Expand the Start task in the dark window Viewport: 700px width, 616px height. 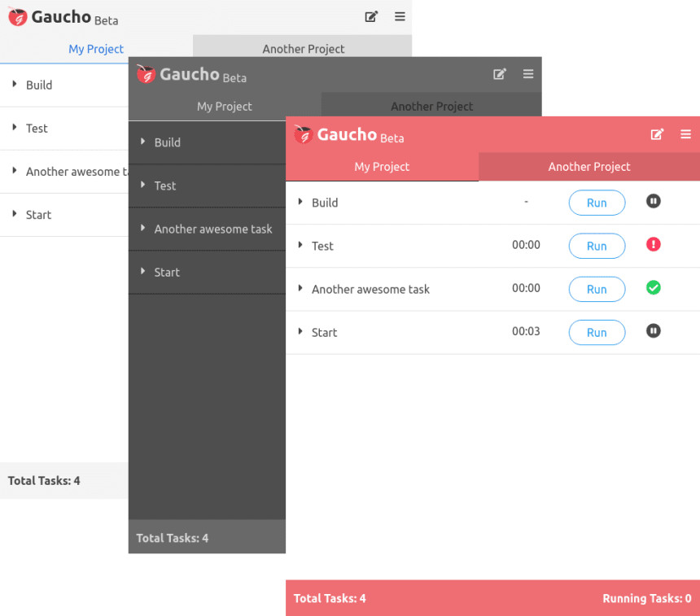tap(143, 272)
